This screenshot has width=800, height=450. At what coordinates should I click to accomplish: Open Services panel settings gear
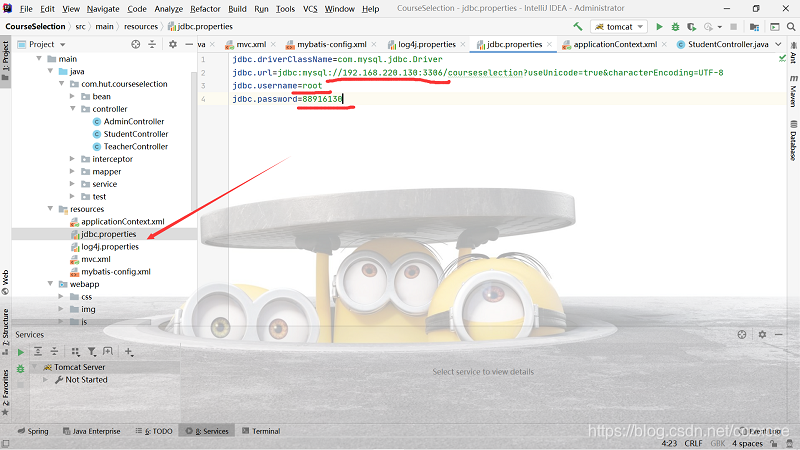click(762, 335)
